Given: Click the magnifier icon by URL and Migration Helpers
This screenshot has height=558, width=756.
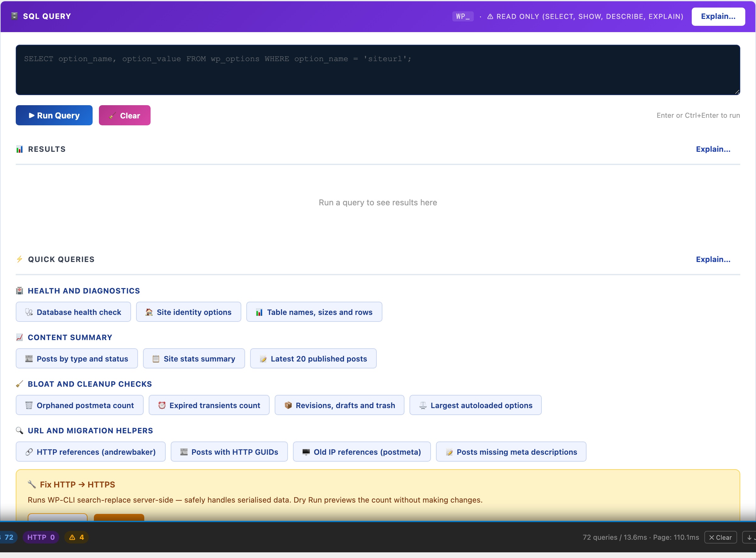Looking at the screenshot, I should pos(20,430).
